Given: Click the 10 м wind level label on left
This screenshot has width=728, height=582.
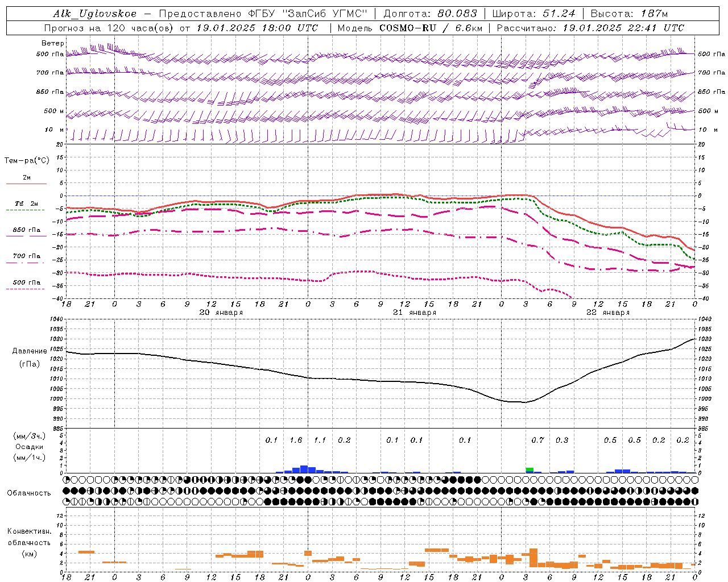Looking at the screenshot, I should pyautogui.click(x=54, y=130).
